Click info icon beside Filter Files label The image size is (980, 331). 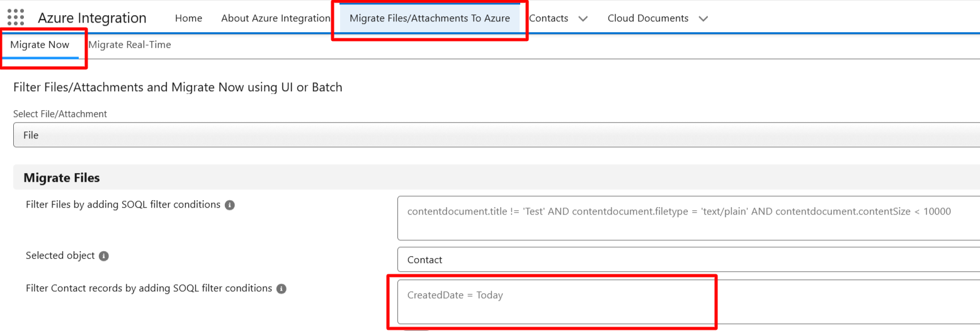230,205
